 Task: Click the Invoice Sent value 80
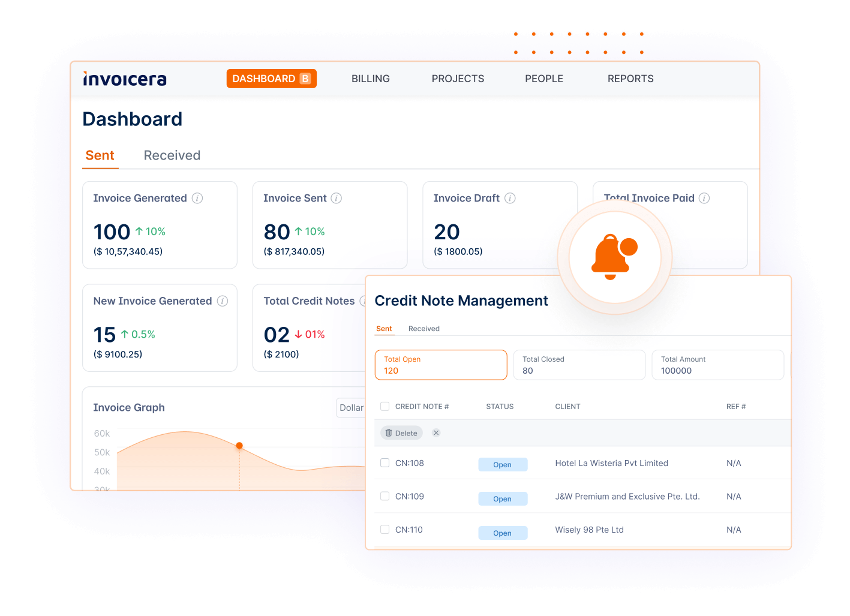277,232
